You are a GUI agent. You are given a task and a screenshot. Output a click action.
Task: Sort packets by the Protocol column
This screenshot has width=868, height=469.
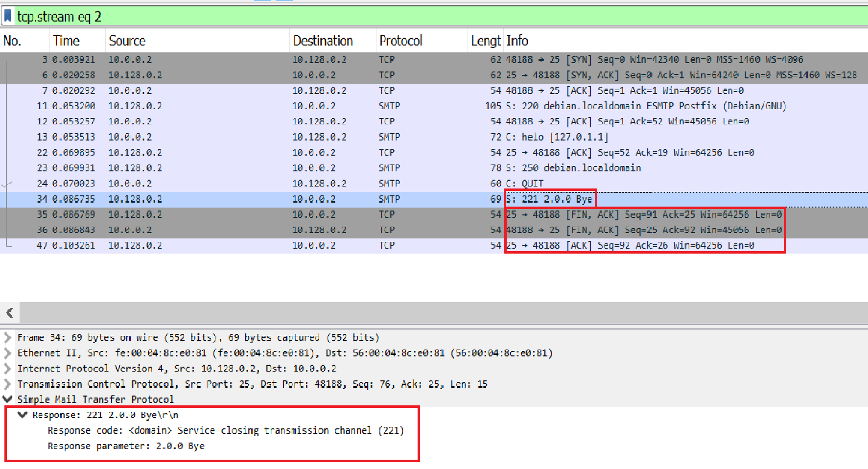click(400, 41)
